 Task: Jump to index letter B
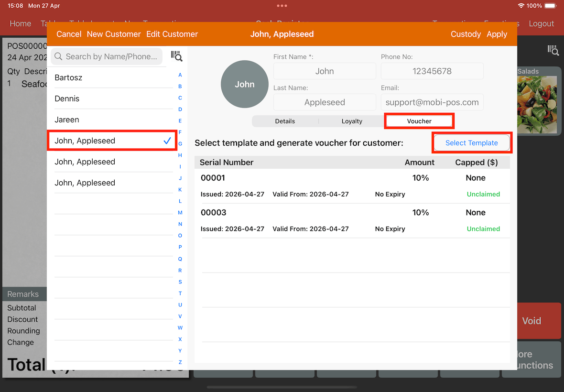(180, 87)
